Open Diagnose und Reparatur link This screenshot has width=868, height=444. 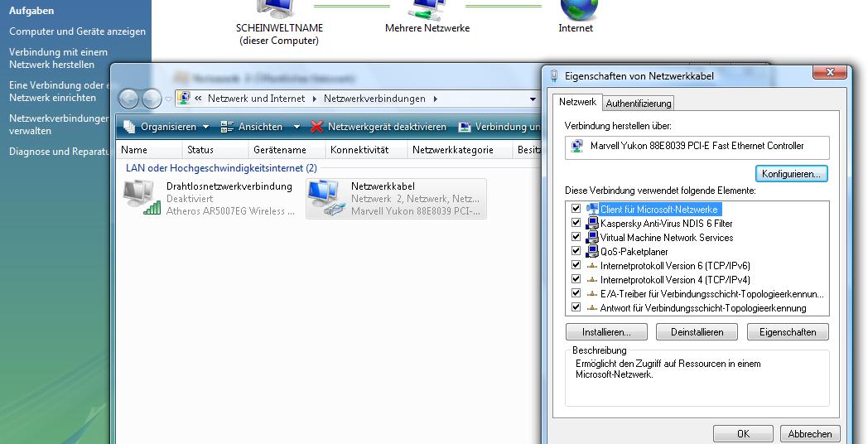60,151
